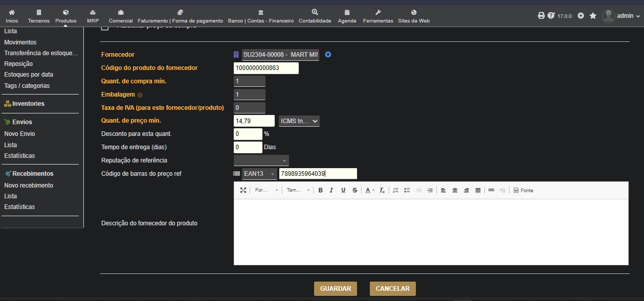This screenshot has height=301, width=644.
Task: Open Novo recebimento in the sidebar
Action: [x=29, y=186]
